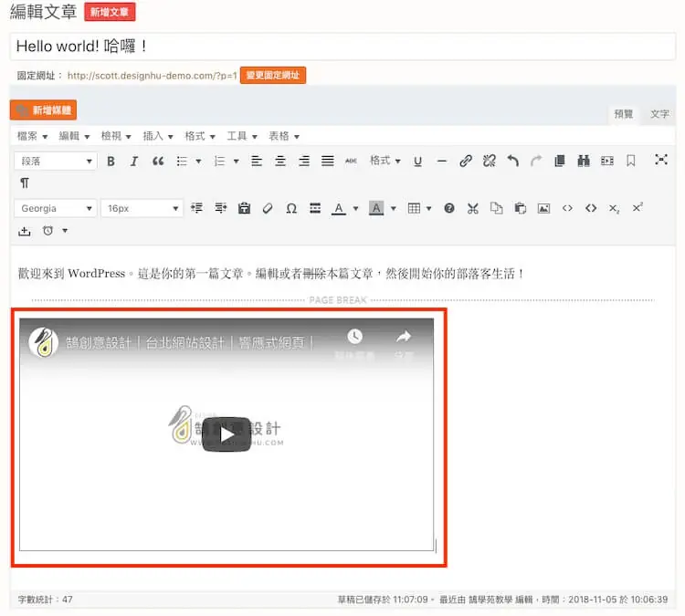Insert a page break

coord(560,162)
